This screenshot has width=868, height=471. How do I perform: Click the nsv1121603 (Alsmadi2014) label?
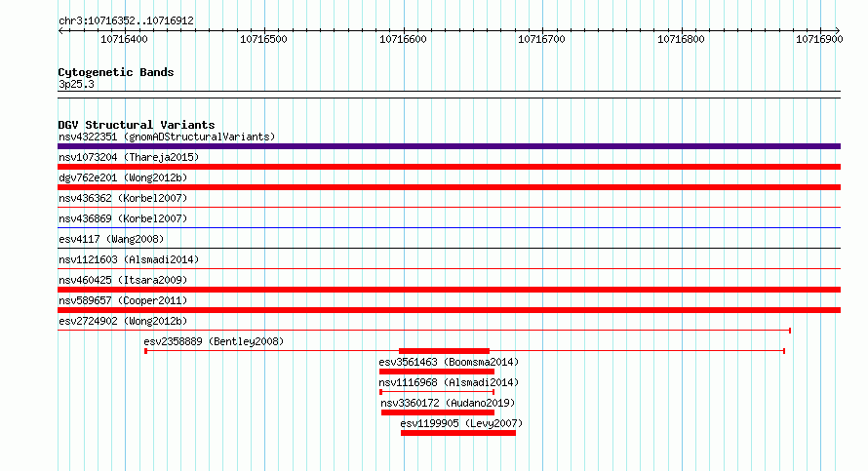click(129, 259)
